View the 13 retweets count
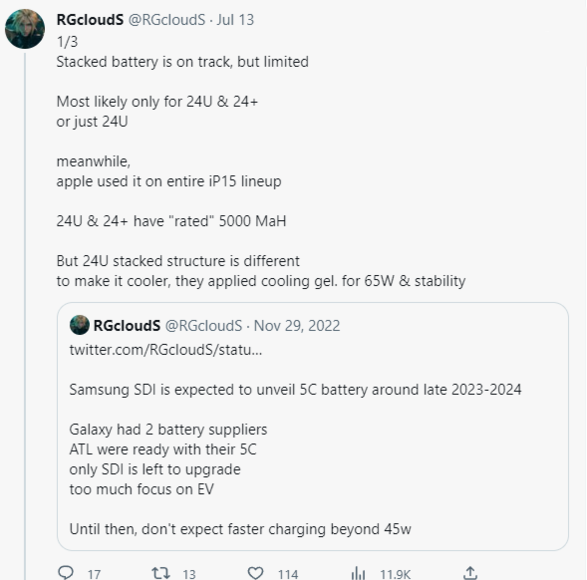This screenshot has height=580, width=587. coord(189,574)
